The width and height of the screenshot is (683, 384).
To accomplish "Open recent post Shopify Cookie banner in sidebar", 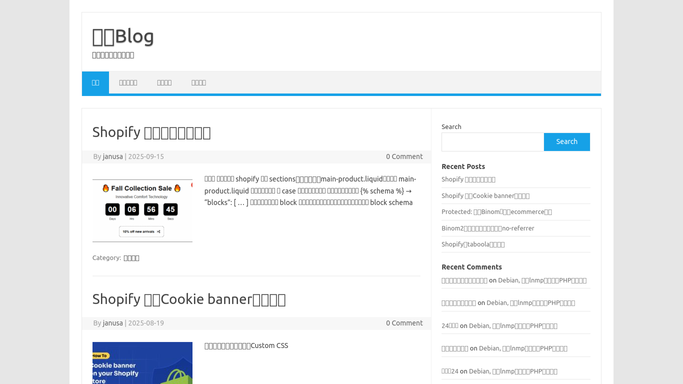I will coord(485,195).
